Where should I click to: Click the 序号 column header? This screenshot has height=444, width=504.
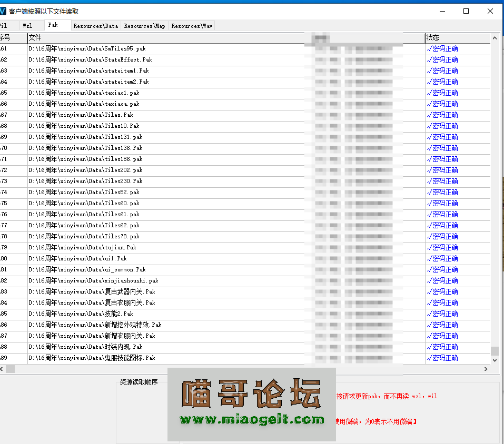pyautogui.click(x=5, y=37)
